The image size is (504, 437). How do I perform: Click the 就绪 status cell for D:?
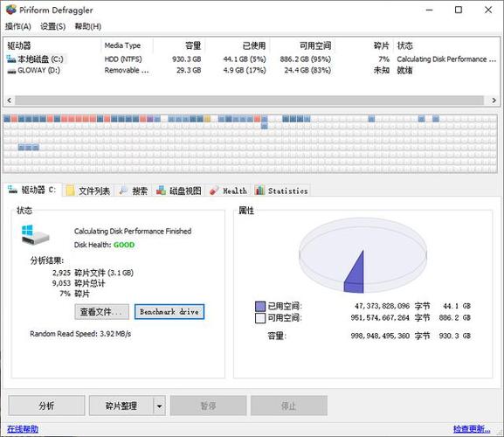tap(404, 70)
